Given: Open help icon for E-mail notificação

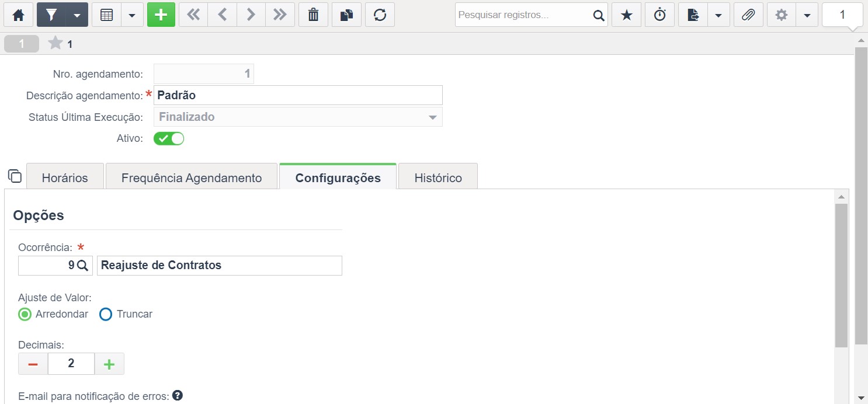Looking at the screenshot, I should [x=178, y=395].
